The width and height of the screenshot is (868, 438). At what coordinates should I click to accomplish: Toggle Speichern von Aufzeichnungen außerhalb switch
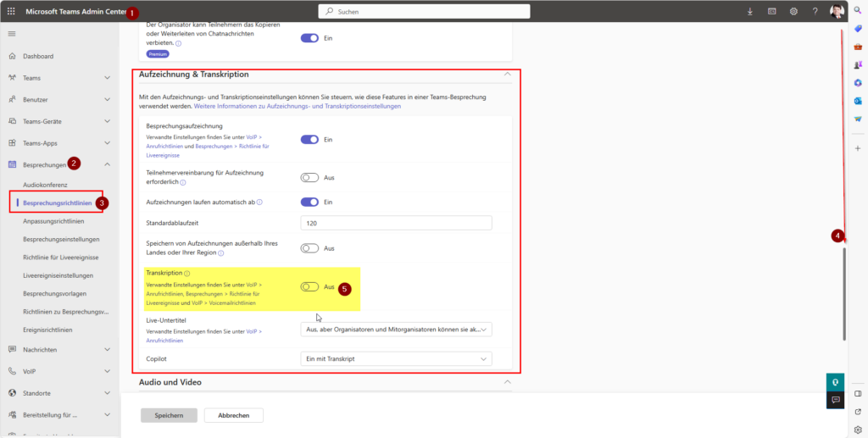tap(309, 248)
